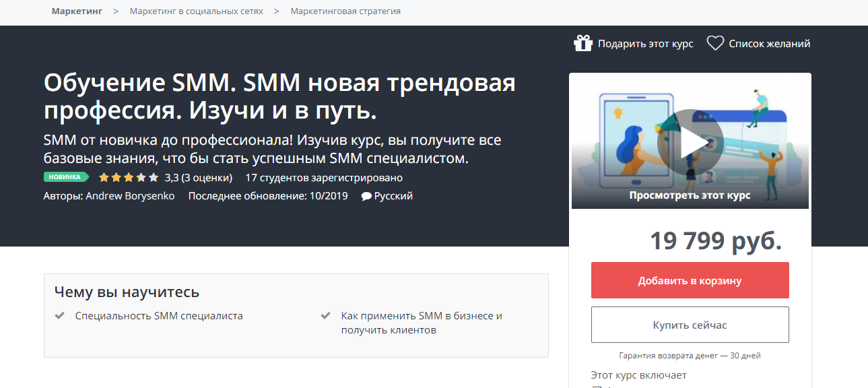
Task: Go to Маркетинг в социальных сетях breadcrumb
Action: tap(196, 11)
